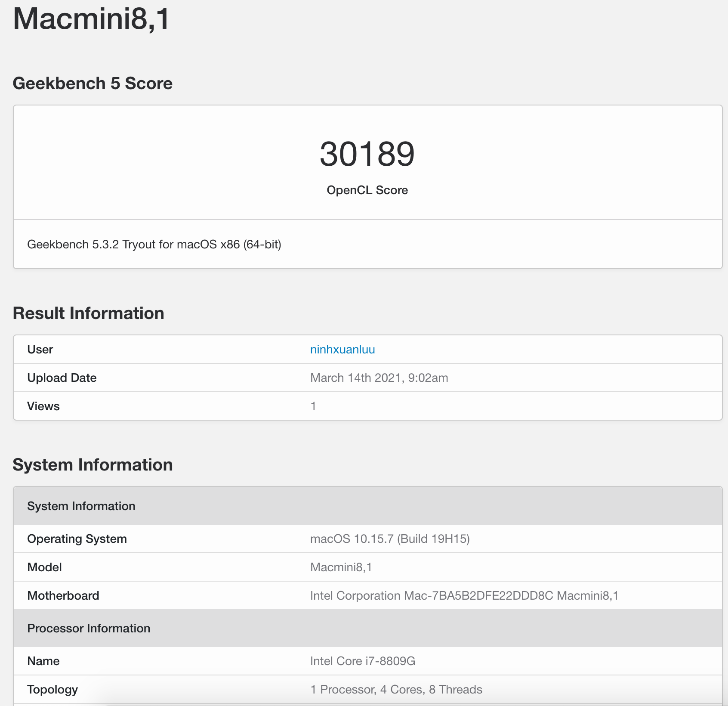Click the Processor Information header row

point(368,628)
